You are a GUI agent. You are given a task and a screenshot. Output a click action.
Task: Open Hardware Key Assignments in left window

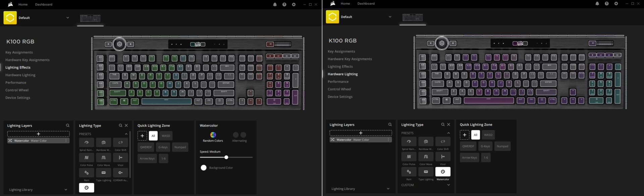pyautogui.click(x=27, y=60)
